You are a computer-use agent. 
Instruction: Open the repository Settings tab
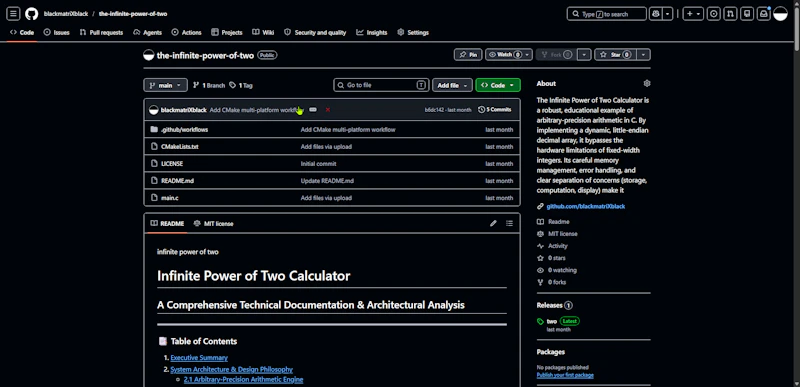point(413,32)
